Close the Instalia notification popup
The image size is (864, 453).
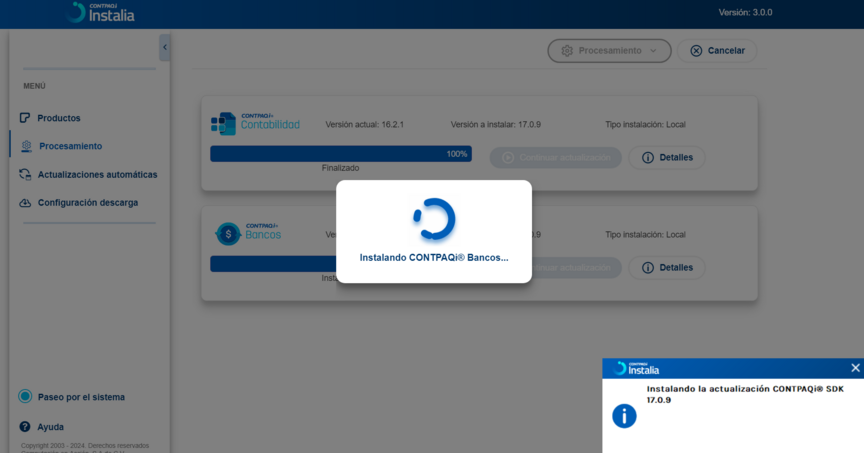(855, 368)
